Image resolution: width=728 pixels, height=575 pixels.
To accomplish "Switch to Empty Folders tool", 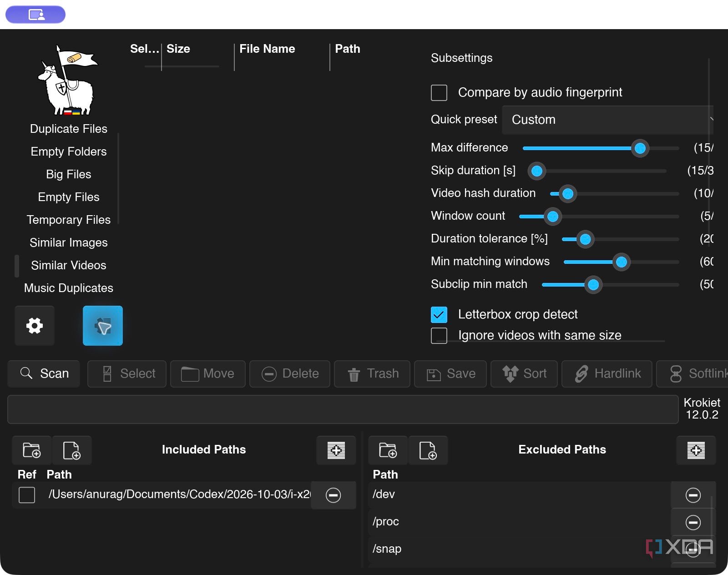I will click(69, 152).
